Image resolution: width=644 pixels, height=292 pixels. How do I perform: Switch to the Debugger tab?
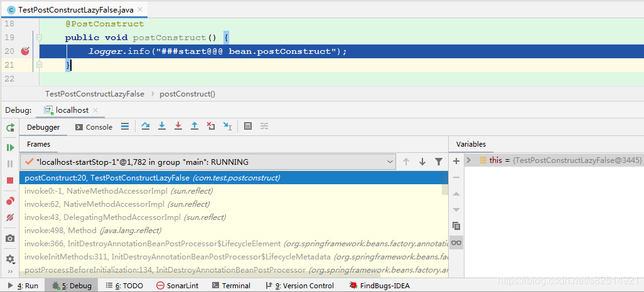point(43,127)
